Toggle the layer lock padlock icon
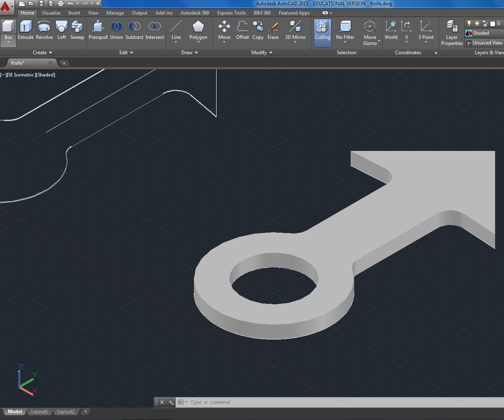Viewport: 504px width, 420px height. click(x=485, y=23)
